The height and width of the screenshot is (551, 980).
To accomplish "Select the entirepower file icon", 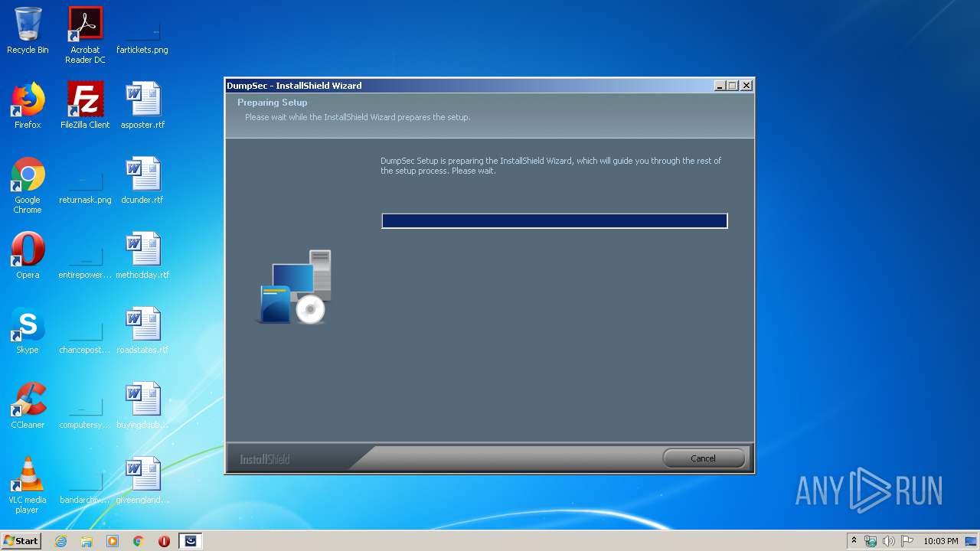I will pyautogui.click(x=85, y=256).
